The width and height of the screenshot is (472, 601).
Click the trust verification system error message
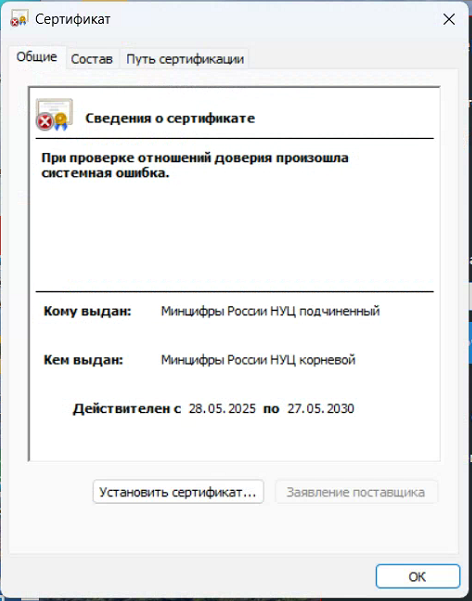[x=195, y=165]
